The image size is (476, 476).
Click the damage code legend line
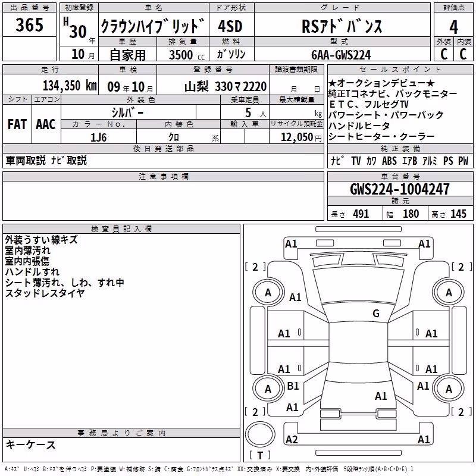[x=209, y=469]
